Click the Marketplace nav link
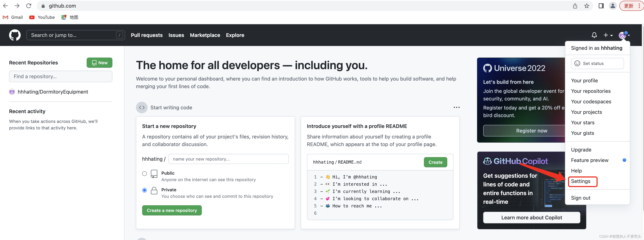Screen dimensions: 644x240 [x=205, y=35]
